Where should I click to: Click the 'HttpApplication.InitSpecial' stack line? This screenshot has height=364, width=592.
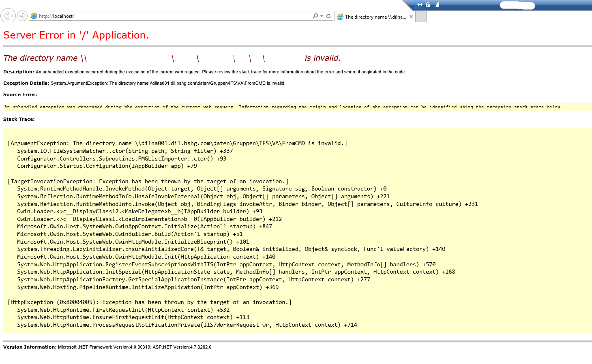[236, 272]
